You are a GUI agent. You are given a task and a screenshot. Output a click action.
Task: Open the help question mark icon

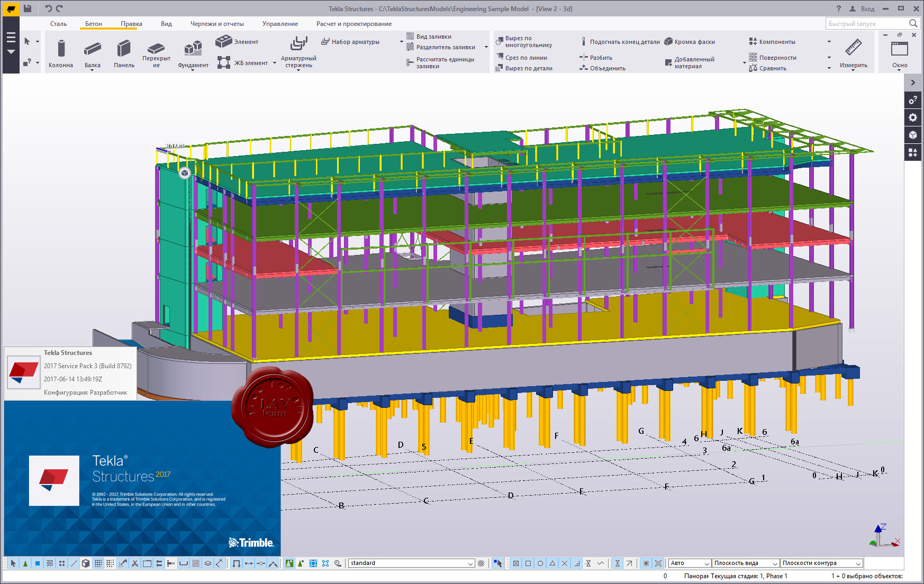(838, 8)
